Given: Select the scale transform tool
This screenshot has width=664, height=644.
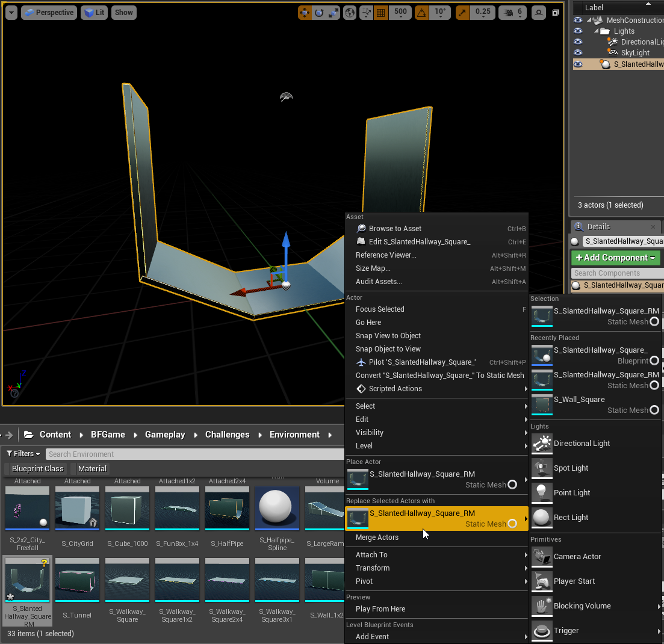Looking at the screenshot, I should coord(333,13).
